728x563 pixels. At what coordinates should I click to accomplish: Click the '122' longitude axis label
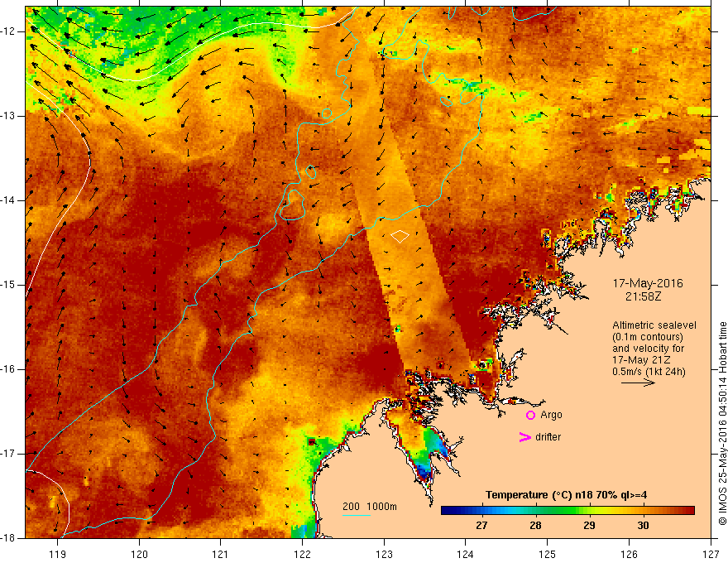coord(302,554)
